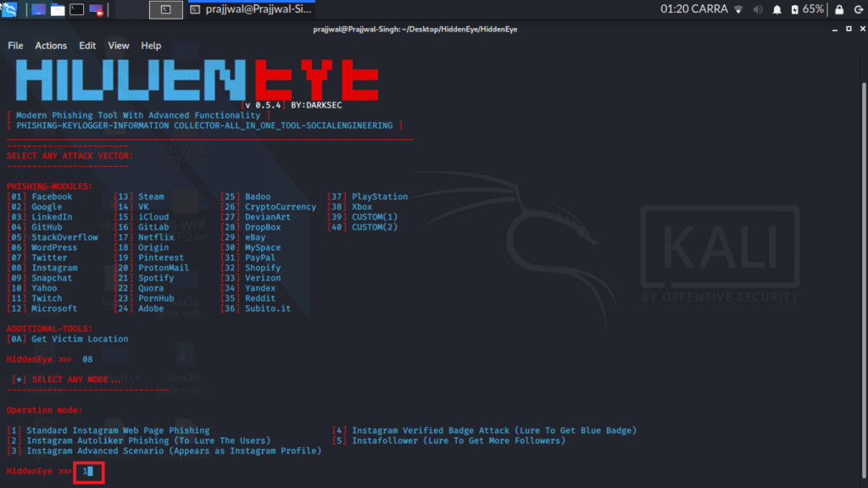Click "[3] Instagram Advanced Scenario" line
The height and width of the screenshot is (488, 868).
click(164, 451)
